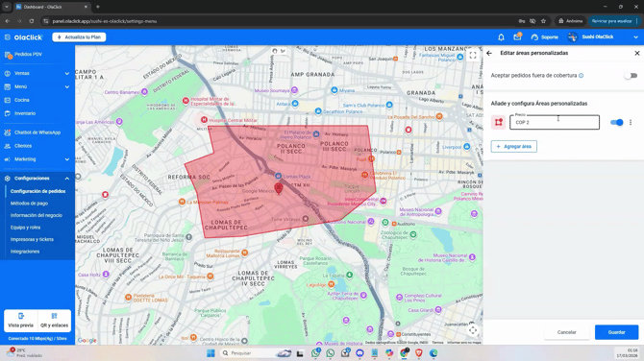Select the map polygon drawing tool
This screenshot has height=361, width=644.
click(283, 51)
